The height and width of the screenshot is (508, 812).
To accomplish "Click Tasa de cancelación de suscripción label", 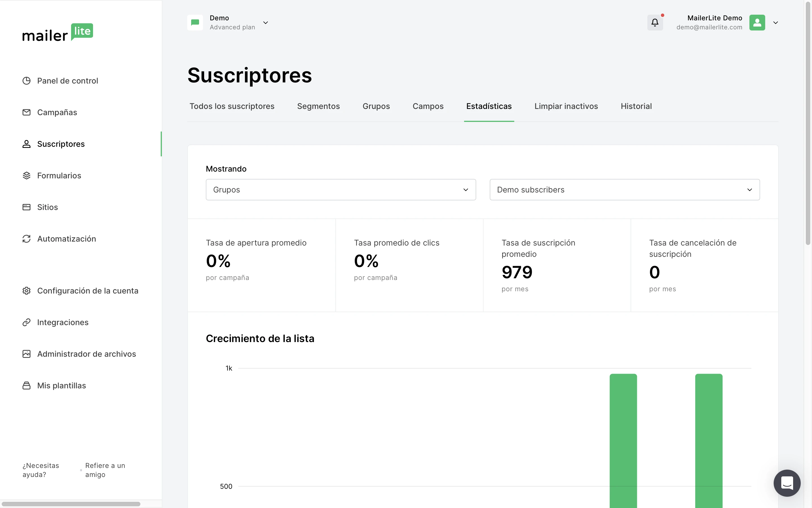I will point(692,248).
